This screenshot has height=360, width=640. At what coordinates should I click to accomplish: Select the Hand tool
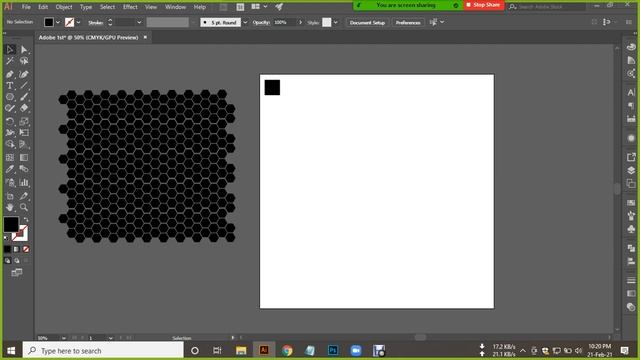[10, 207]
